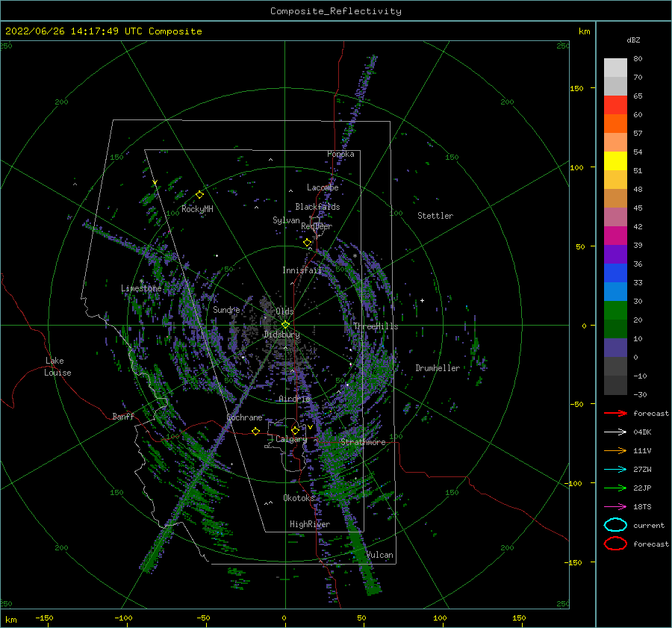Select the orange 60 dBZ legend swatch
The width and height of the screenshot is (672, 628).
(x=615, y=123)
